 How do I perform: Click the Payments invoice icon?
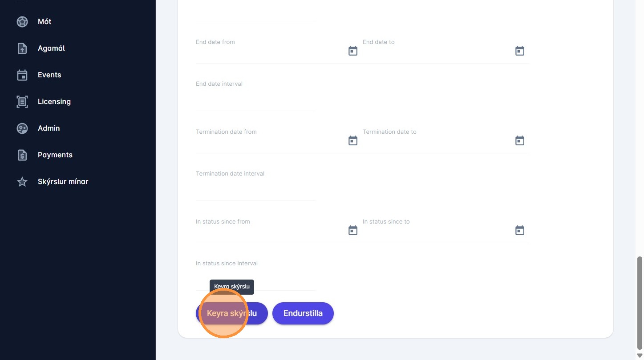coord(22,155)
